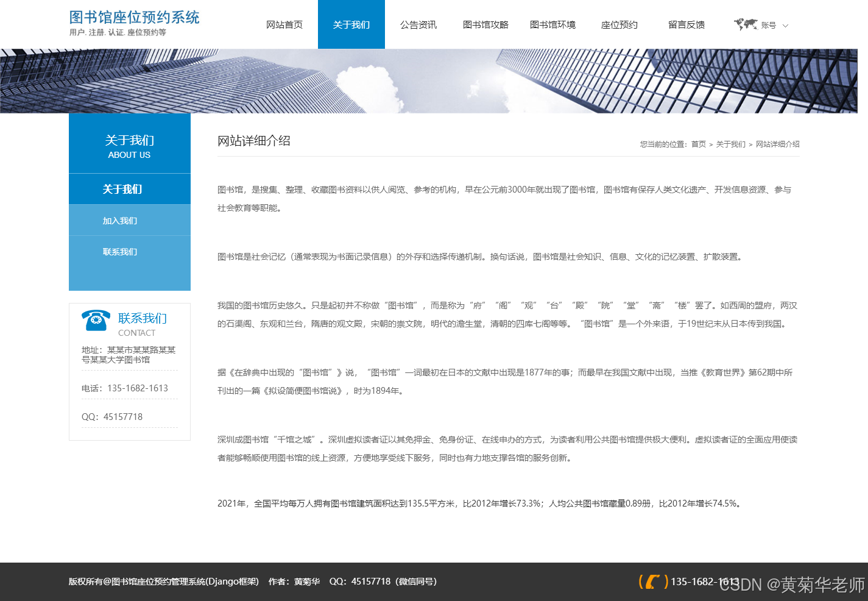The image size is (868, 601).
Task: Click the subtitle 用户. 注册. 认证. 座位预约等
Action: pos(118,32)
